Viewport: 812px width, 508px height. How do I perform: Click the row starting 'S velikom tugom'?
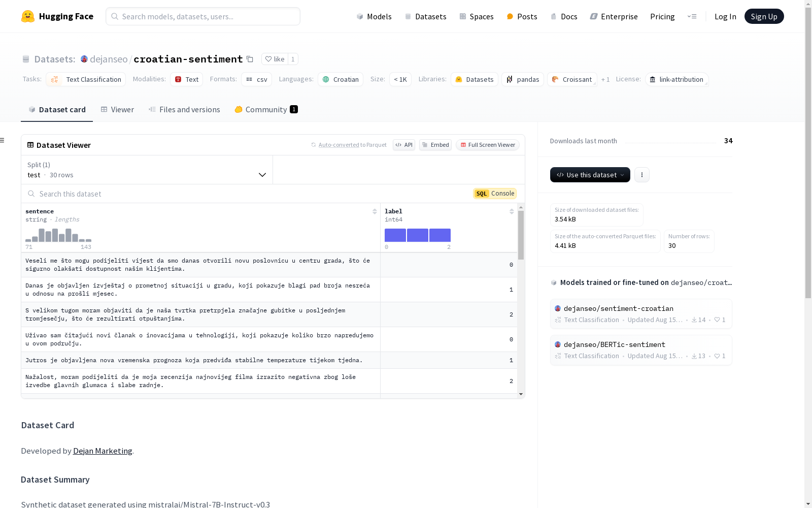(x=269, y=314)
